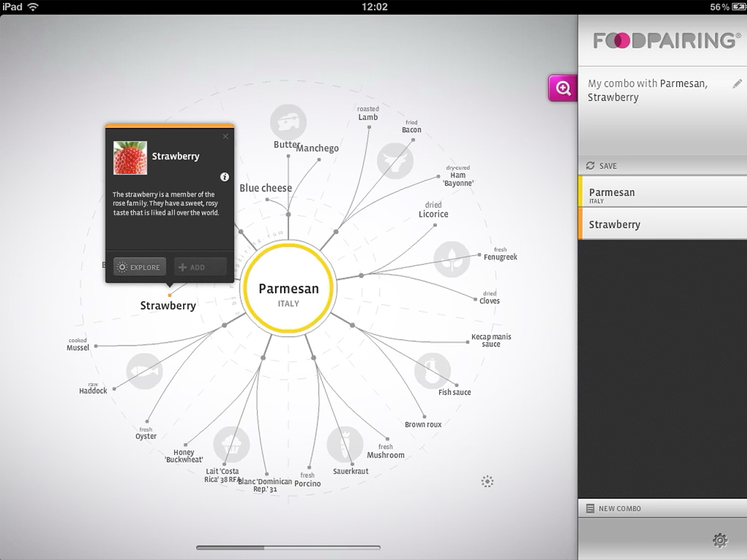Tap the info icon in Strawberry popup
This screenshot has height=560, width=747.
point(225,177)
